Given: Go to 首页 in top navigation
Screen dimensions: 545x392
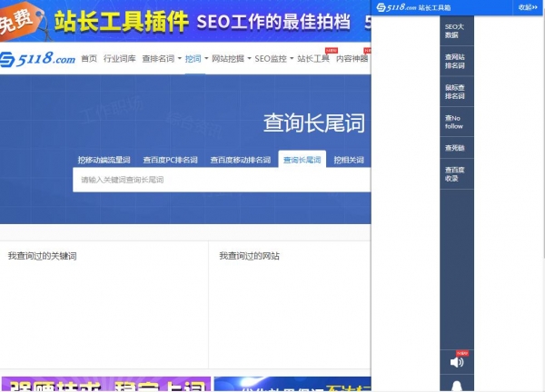Looking at the screenshot, I should click(89, 58).
